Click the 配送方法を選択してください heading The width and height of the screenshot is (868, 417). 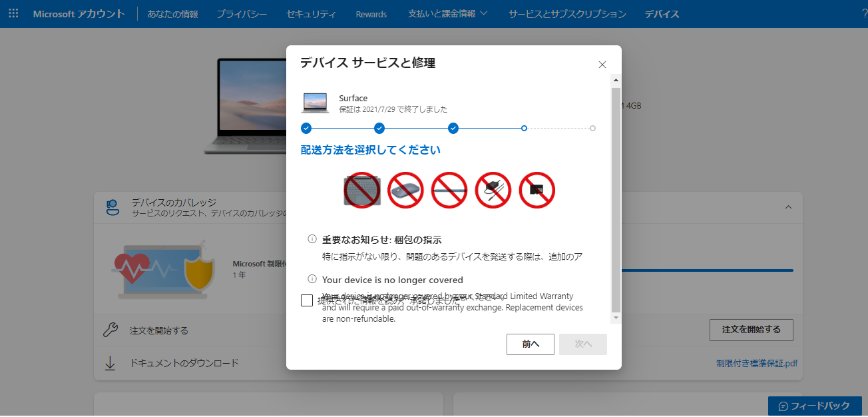point(371,151)
